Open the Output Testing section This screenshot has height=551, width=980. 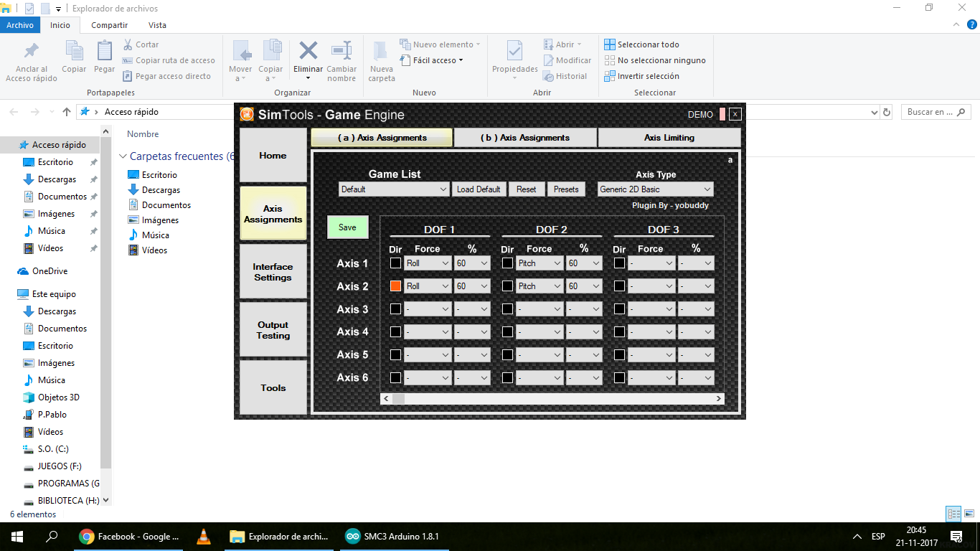273,330
